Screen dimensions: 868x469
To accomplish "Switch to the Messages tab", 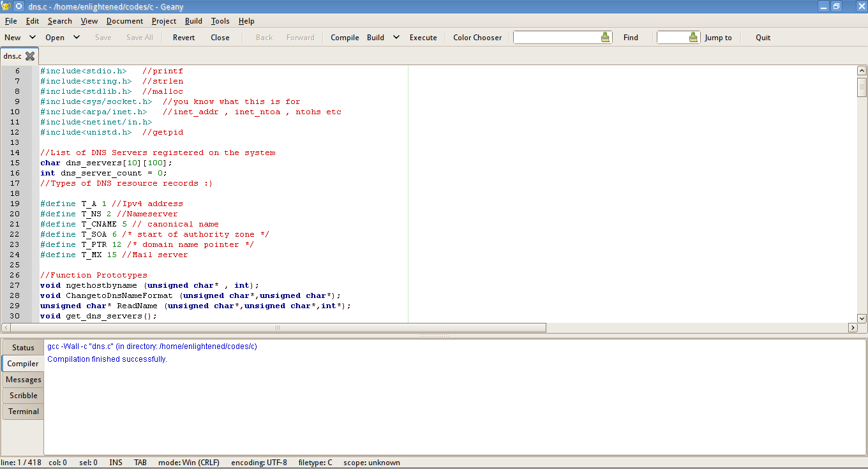I will point(24,380).
